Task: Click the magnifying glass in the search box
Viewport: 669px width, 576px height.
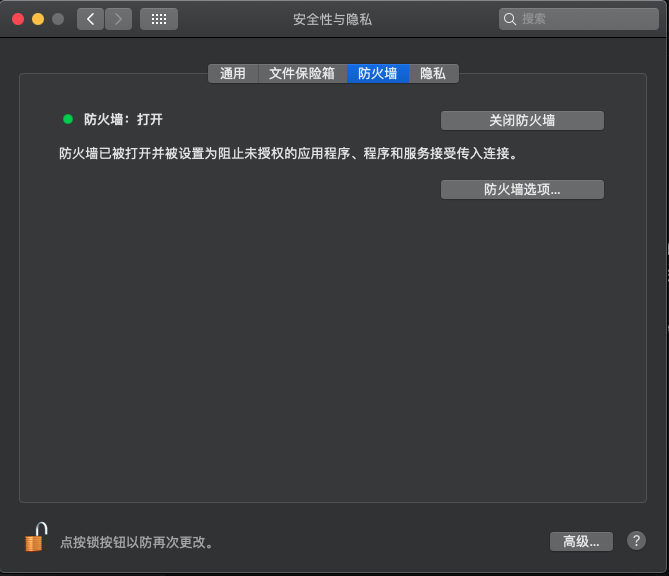Action: click(x=511, y=19)
